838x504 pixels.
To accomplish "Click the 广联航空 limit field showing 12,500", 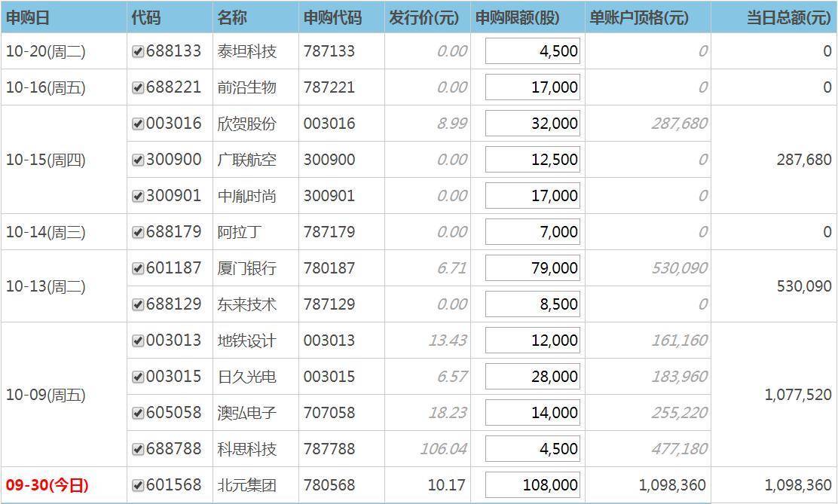I will [533, 159].
